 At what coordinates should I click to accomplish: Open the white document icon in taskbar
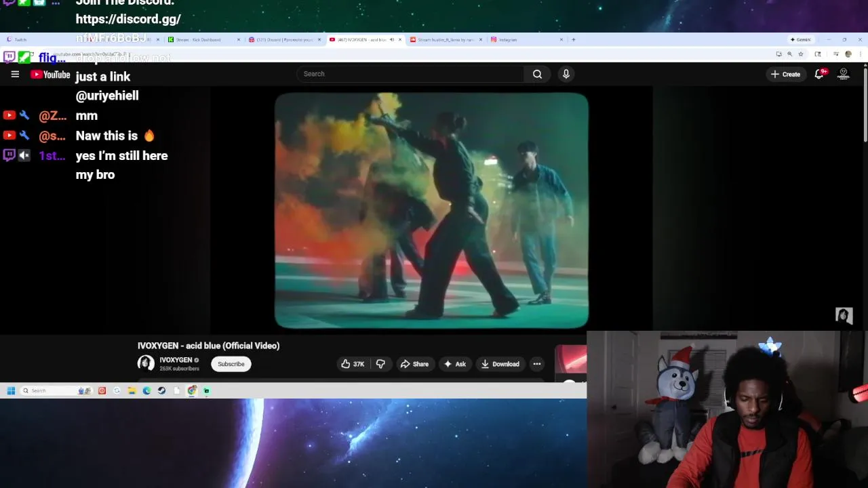click(176, 390)
